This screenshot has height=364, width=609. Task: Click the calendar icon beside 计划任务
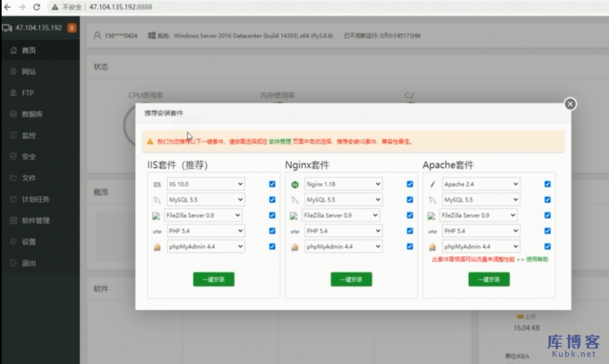pyautogui.click(x=14, y=199)
